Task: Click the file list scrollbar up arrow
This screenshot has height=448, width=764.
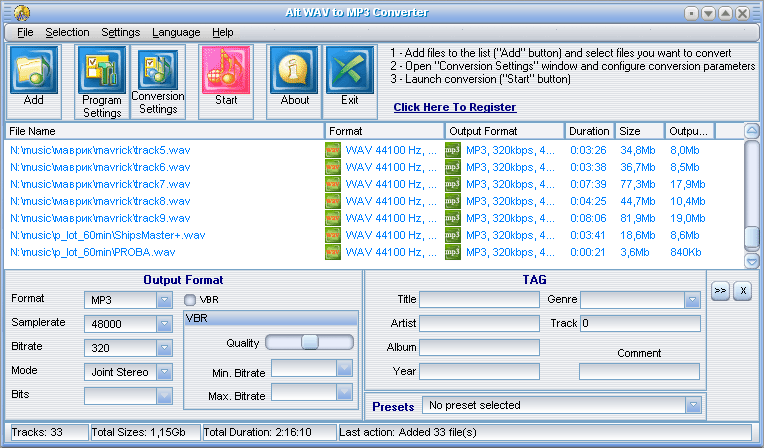Action: 752,131
